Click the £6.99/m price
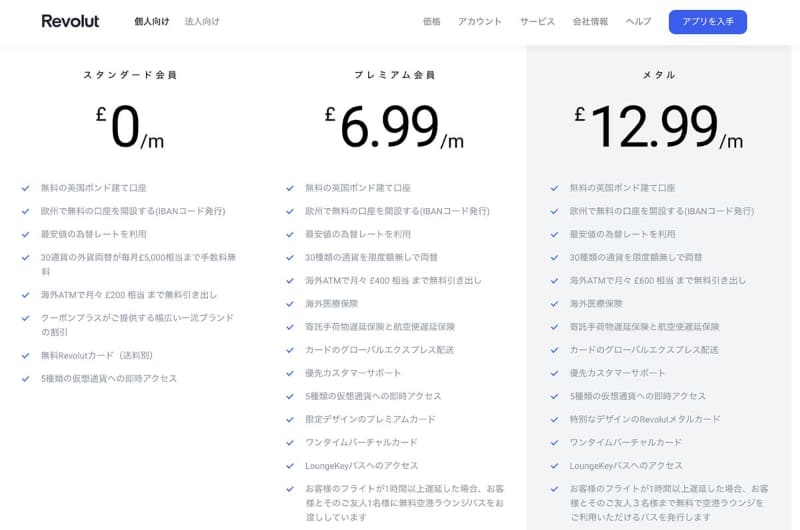The image size is (800, 530). click(x=394, y=127)
